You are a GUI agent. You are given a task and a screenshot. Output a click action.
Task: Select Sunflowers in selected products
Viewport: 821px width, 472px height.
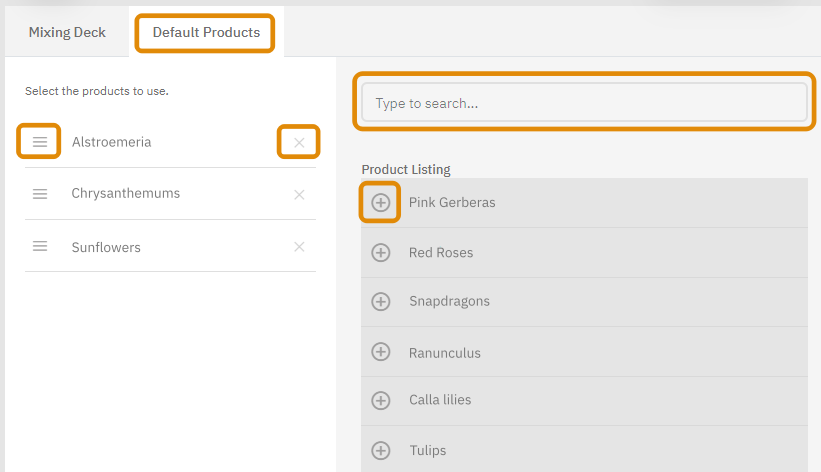coord(106,247)
